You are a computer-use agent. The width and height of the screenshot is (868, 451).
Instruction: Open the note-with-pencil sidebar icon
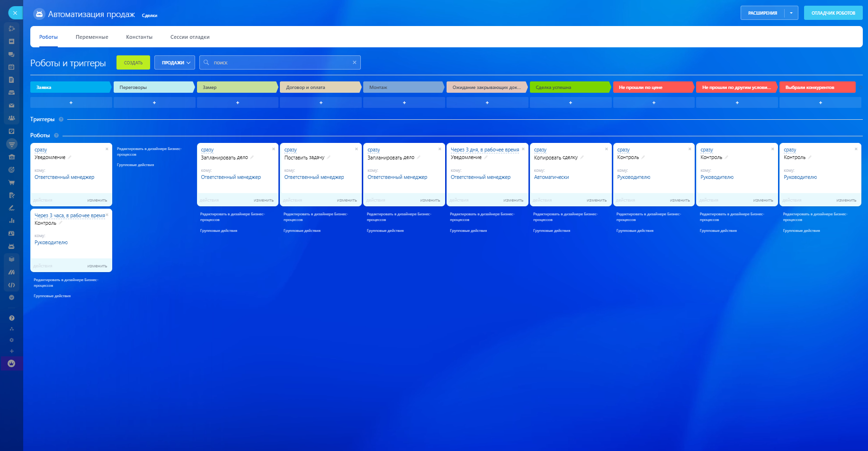(x=12, y=195)
